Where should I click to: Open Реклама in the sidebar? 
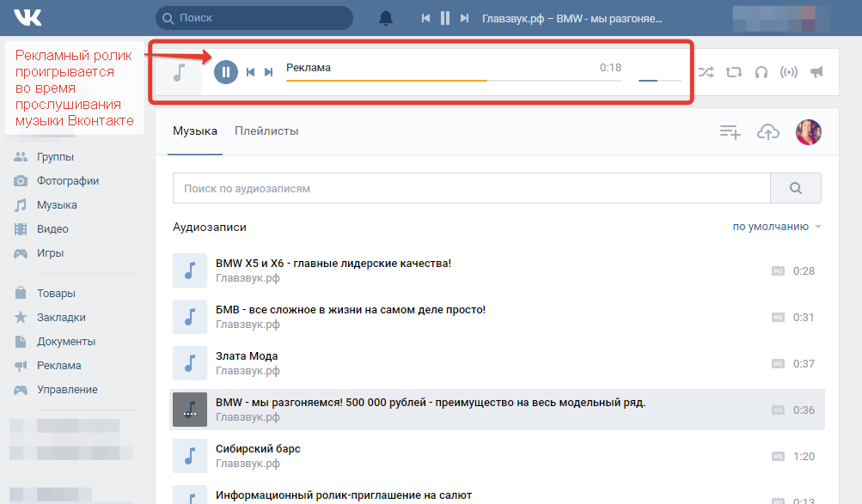58,366
